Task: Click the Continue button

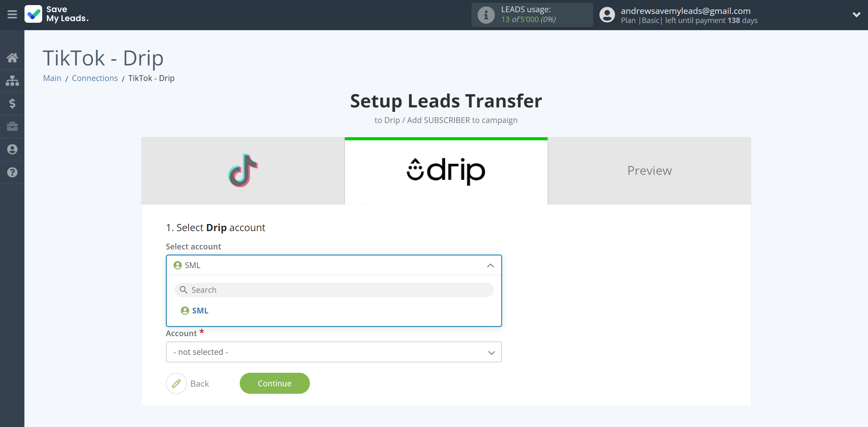Action: point(275,383)
